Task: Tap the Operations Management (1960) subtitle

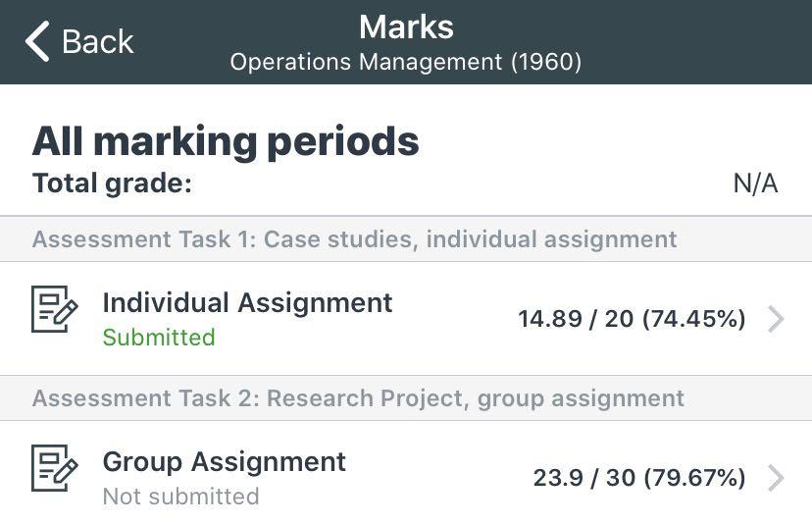Action: coord(406,62)
